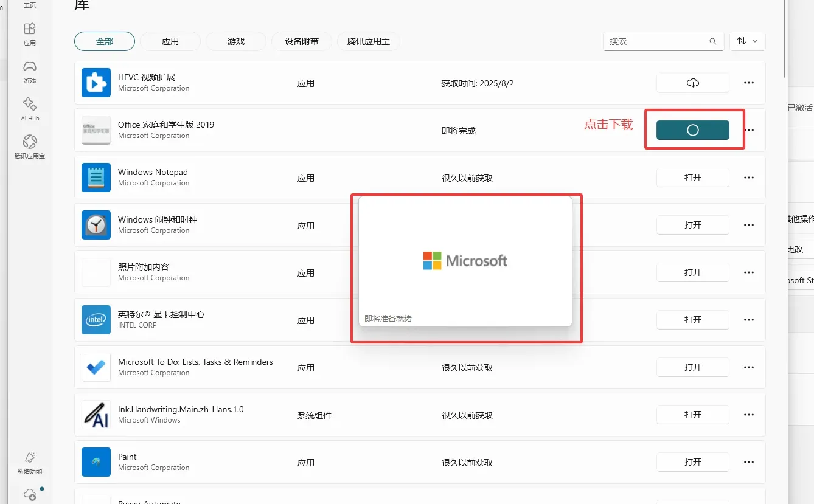Select the 腾讯应用宝 filter tab
814x504 pixels.
[x=368, y=41]
